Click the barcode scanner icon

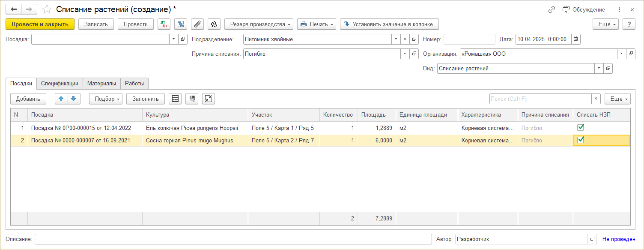click(192, 99)
